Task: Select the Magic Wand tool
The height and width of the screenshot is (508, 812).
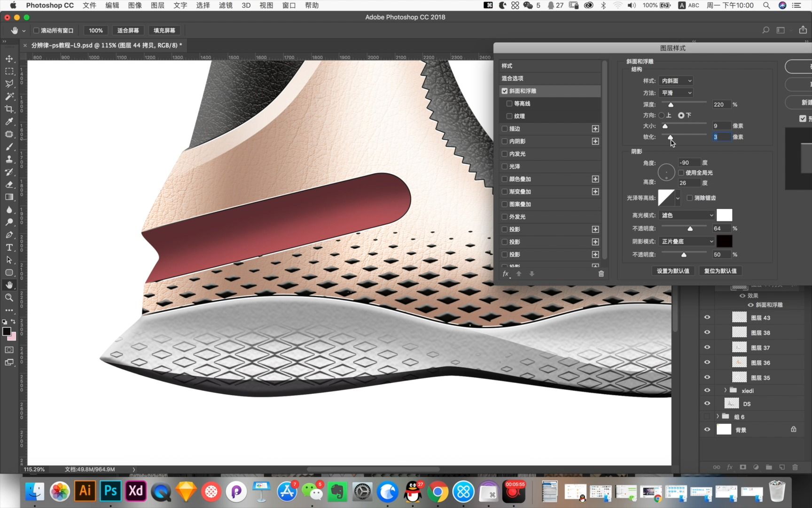Action: [x=9, y=96]
